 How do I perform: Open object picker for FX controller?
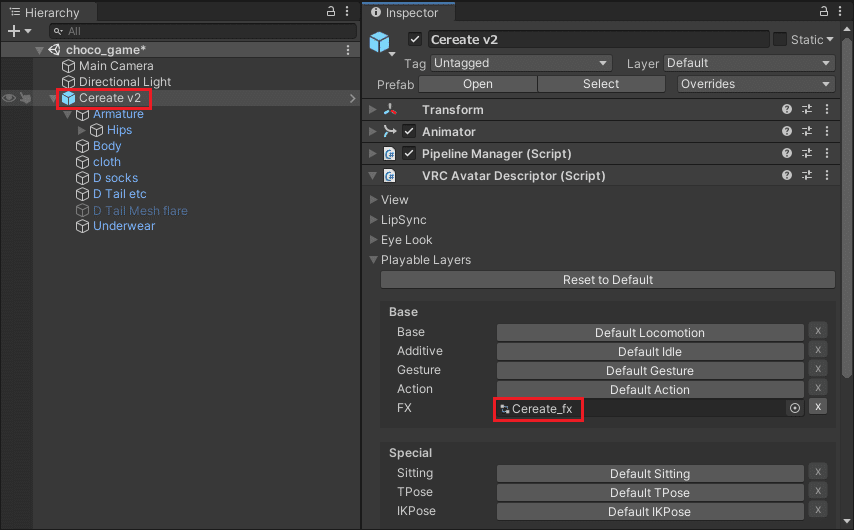click(x=795, y=409)
